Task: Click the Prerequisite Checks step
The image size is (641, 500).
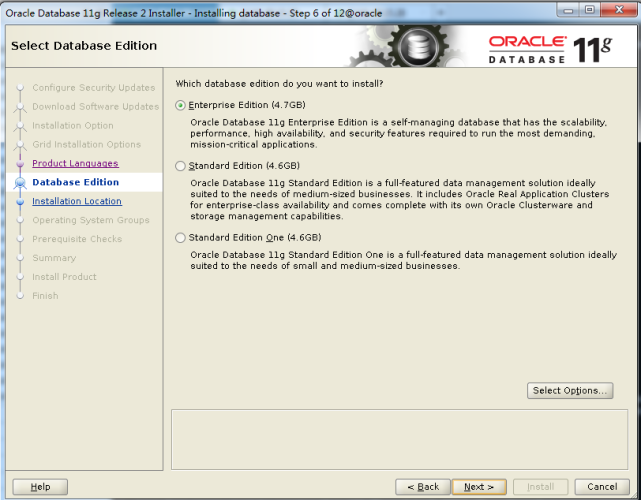Action: (77, 239)
